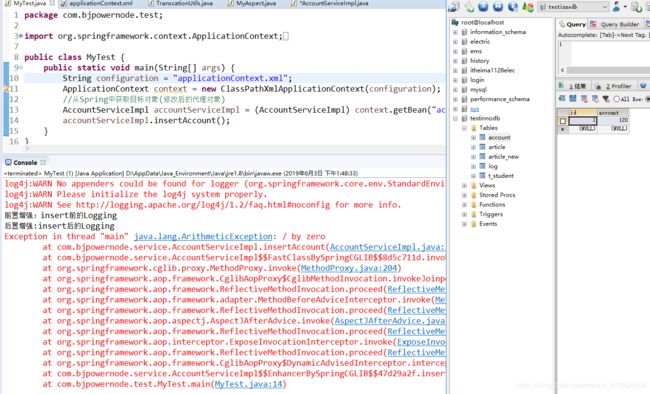Expand the Triggers folder node
This screenshot has height=394, width=650.
[x=464, y=214]
